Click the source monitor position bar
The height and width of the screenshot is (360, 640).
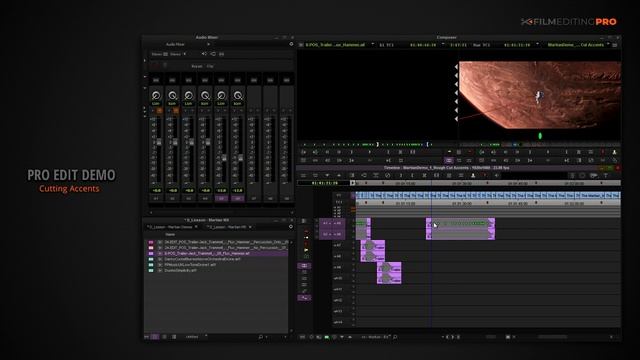click(x=376, y=144)
